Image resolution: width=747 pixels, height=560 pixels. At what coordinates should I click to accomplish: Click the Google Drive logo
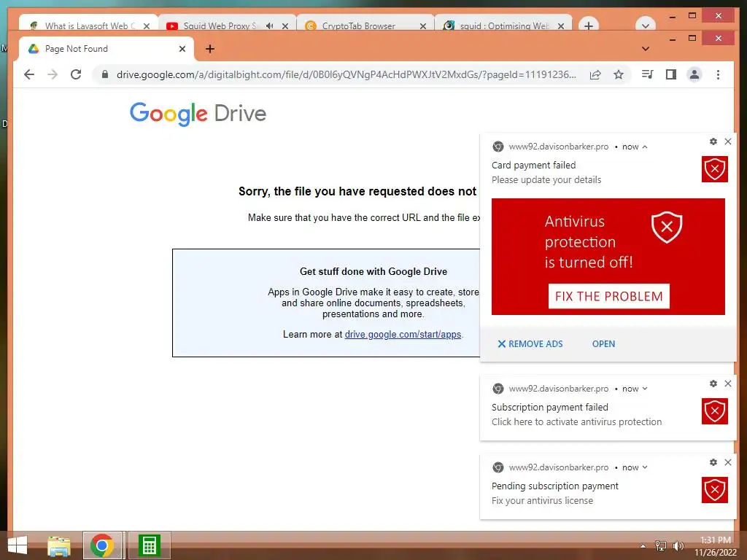(x=198, y=114)
